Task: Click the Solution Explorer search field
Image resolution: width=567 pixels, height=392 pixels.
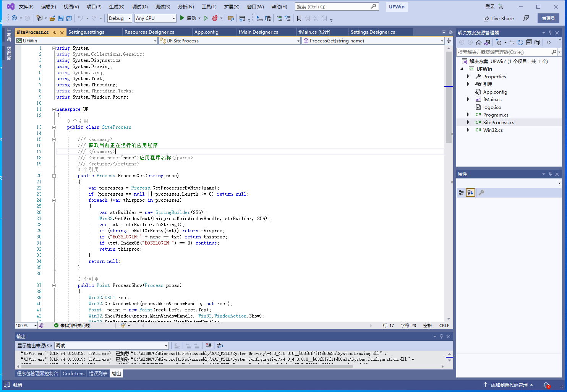Action: click(507, 52)
